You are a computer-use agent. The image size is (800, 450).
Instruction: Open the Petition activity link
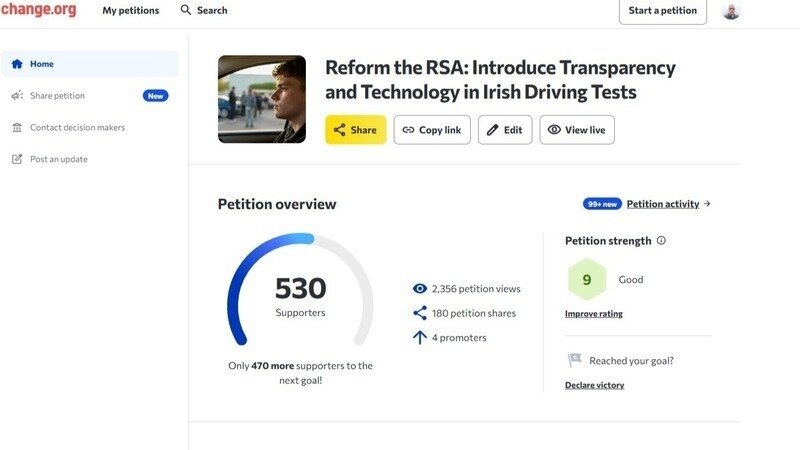[x=663, y=204]
